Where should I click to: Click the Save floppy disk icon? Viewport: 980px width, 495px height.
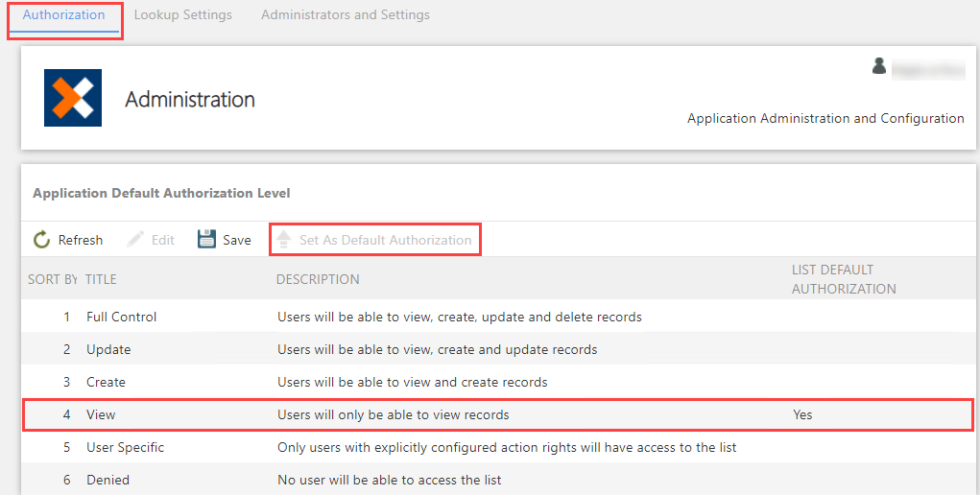(207, 239)
